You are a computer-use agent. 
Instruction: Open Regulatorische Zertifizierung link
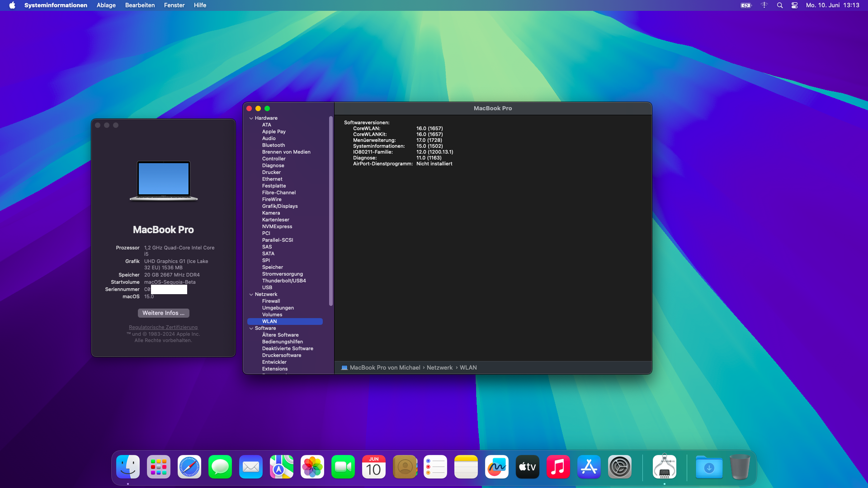pos(163,327)
